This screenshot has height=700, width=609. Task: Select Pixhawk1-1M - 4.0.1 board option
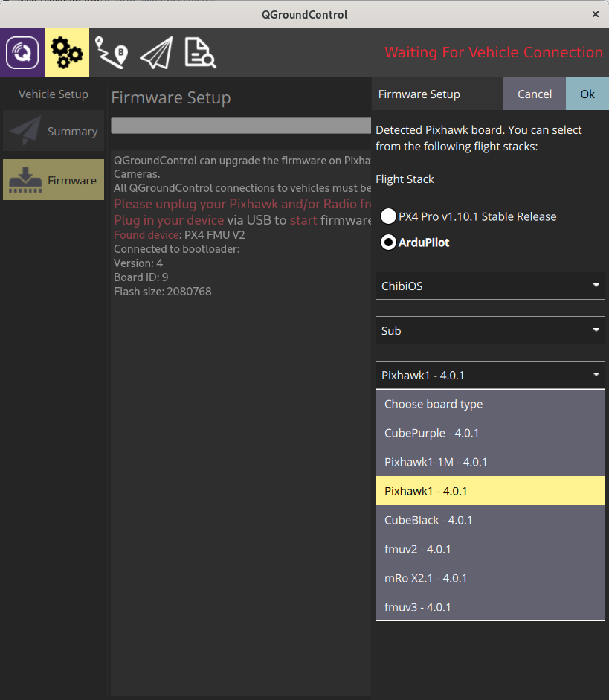click(x=490, y=462)
